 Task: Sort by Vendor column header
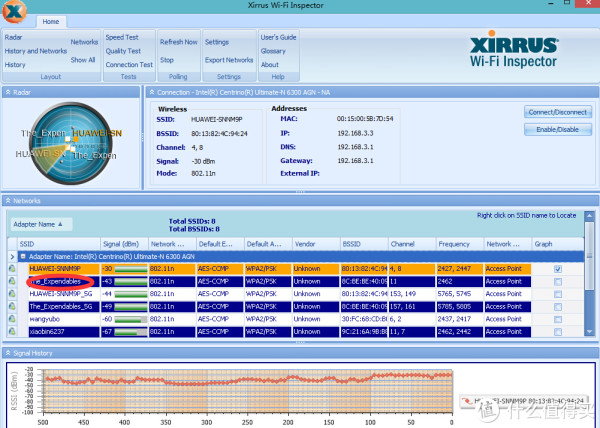tap(316, 244)
